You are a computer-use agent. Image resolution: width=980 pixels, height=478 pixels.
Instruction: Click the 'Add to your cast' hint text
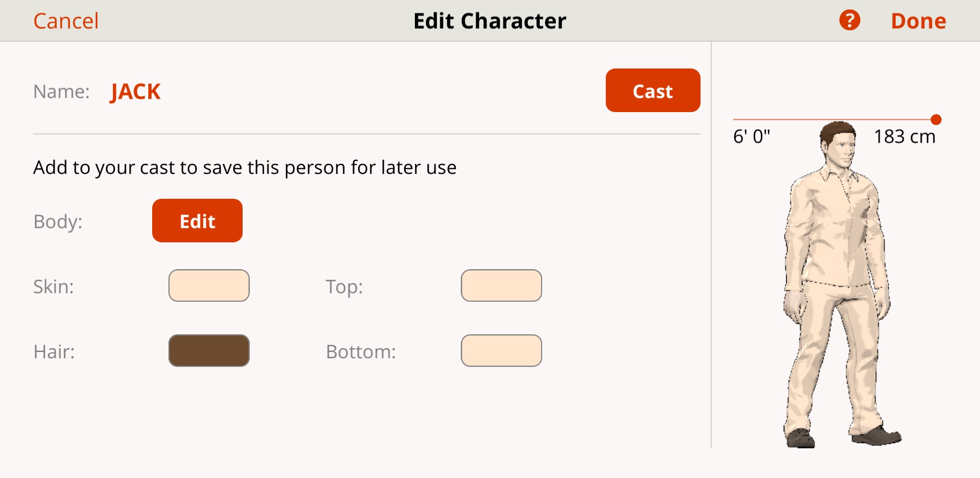[x=245, y=168]
